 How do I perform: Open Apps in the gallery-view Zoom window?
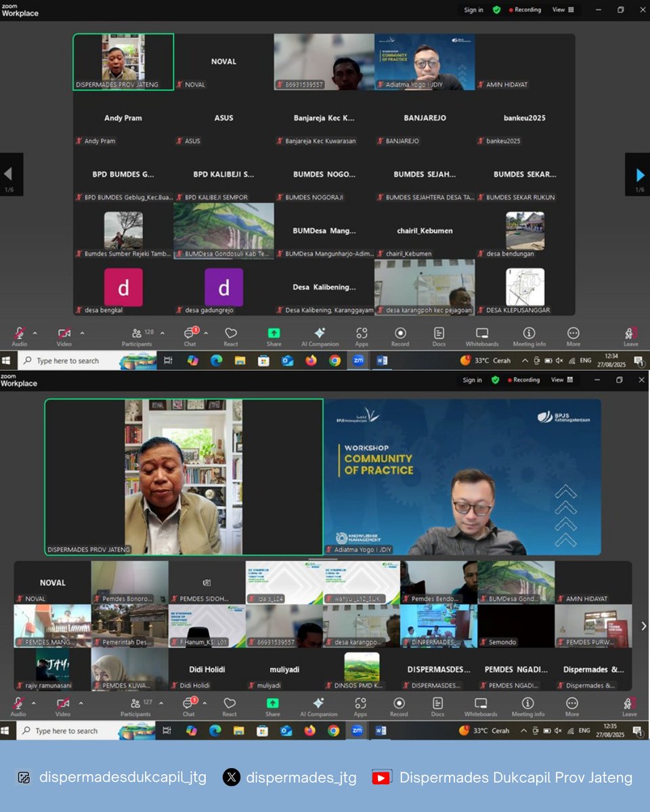click(362, 336)
